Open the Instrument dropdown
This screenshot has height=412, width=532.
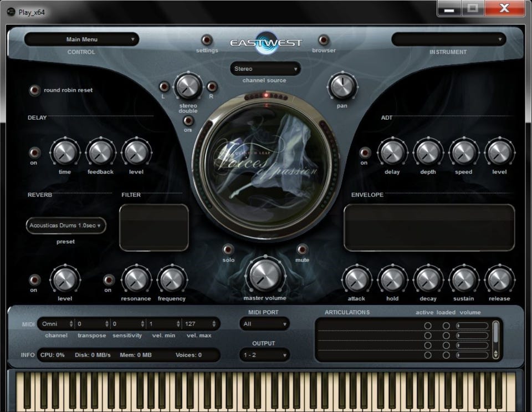coord(448,39)
